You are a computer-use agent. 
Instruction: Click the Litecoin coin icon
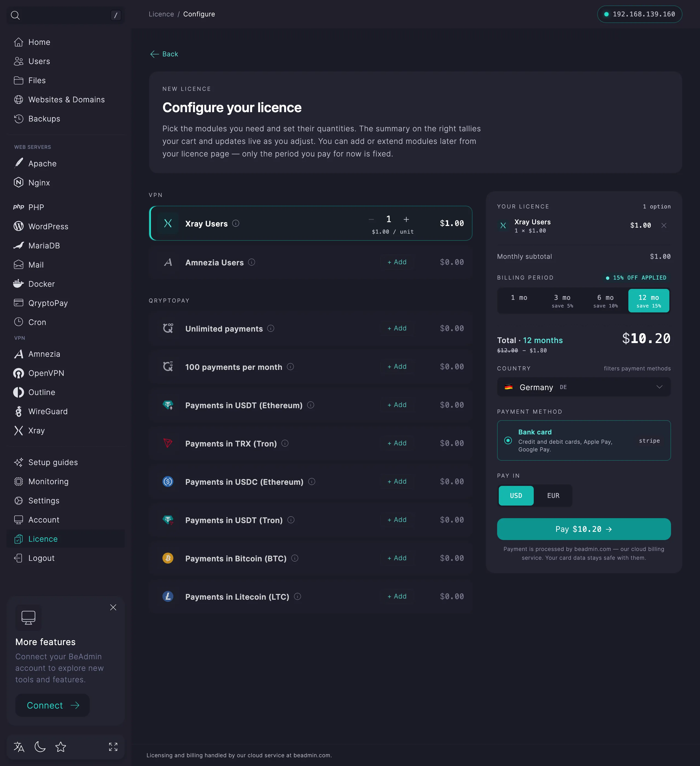168,597
